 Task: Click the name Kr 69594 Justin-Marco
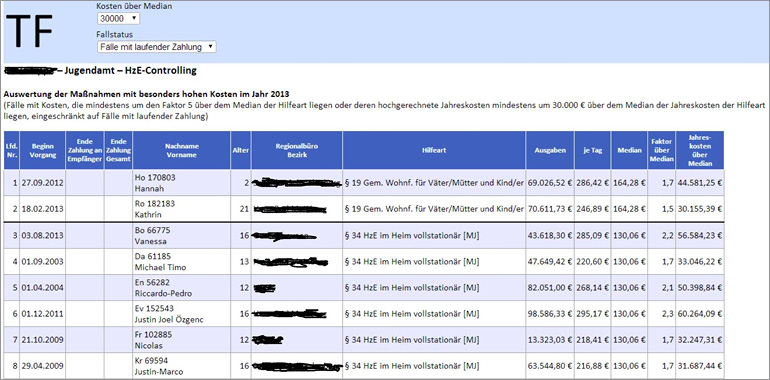click(159, 366)
